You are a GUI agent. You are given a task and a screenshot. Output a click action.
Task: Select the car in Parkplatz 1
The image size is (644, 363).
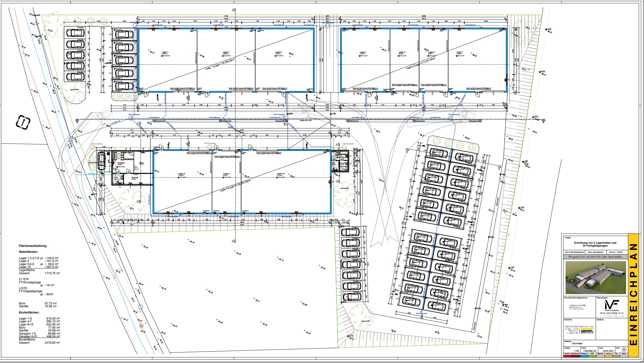pos(75,33)
